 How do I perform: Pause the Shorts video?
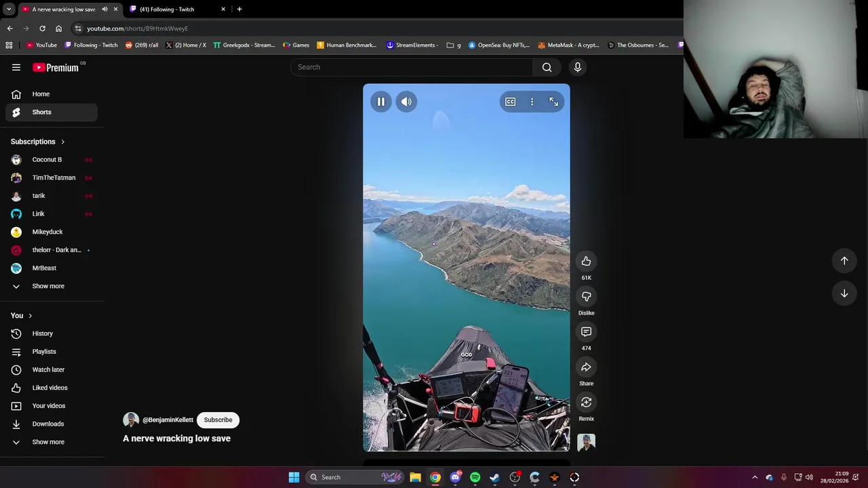(381, 102)
